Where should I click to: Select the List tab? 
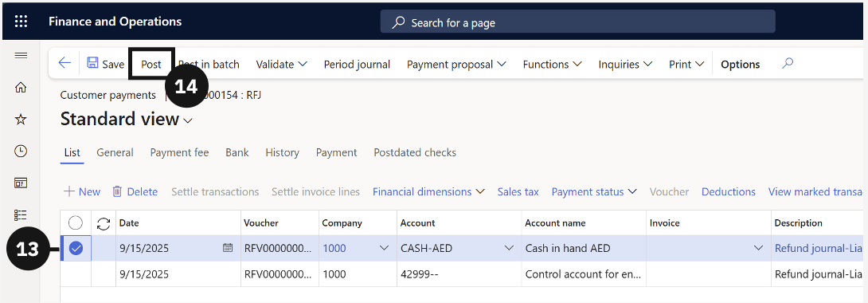[72, 152]
